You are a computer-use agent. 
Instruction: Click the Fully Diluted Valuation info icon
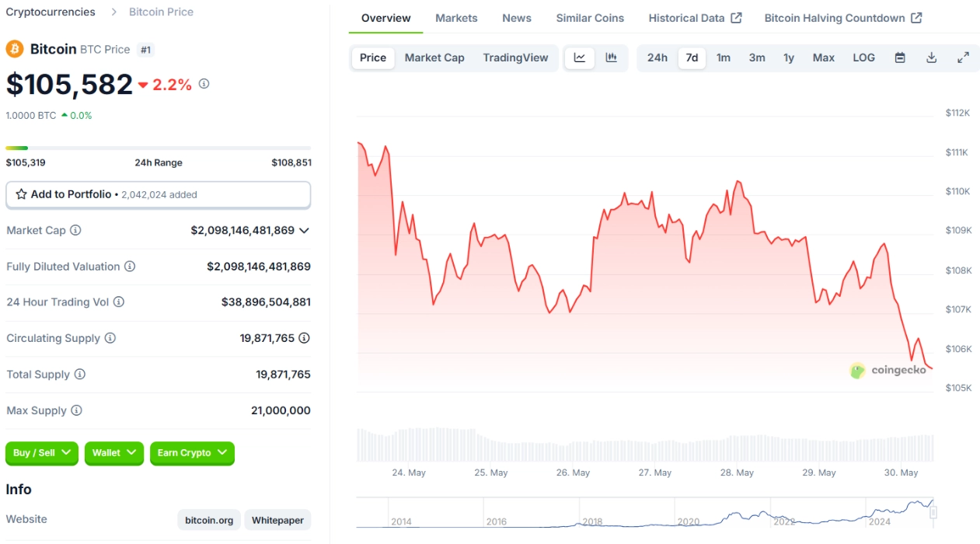tap(130, 267)
